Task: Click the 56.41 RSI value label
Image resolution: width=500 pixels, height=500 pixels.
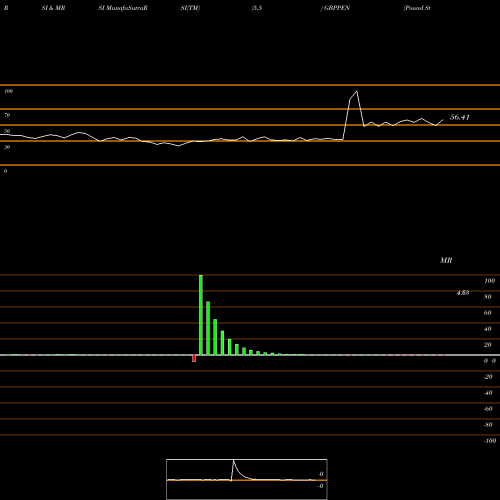Action: (460, 117)
